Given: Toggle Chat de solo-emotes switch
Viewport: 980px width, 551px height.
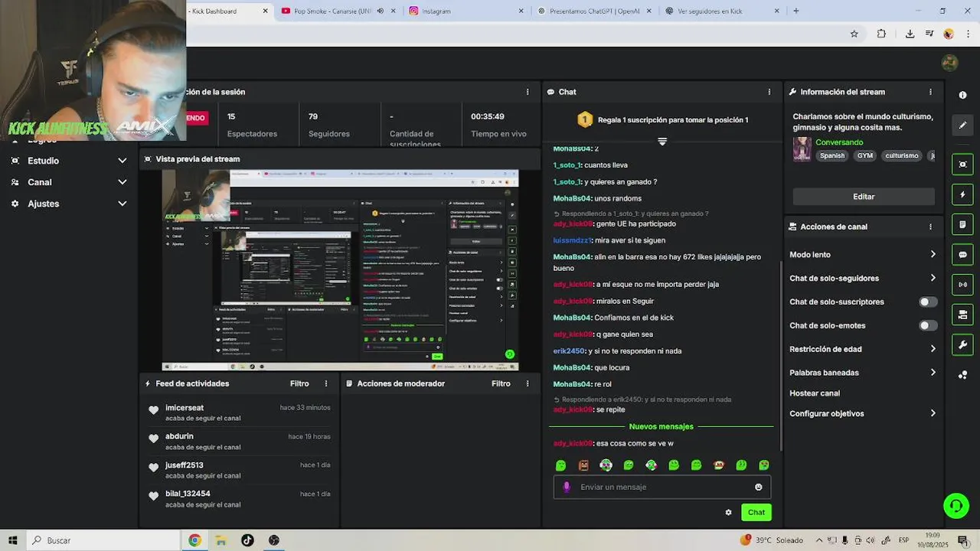Looking at the screenshot, I should (x=927, y=326).
